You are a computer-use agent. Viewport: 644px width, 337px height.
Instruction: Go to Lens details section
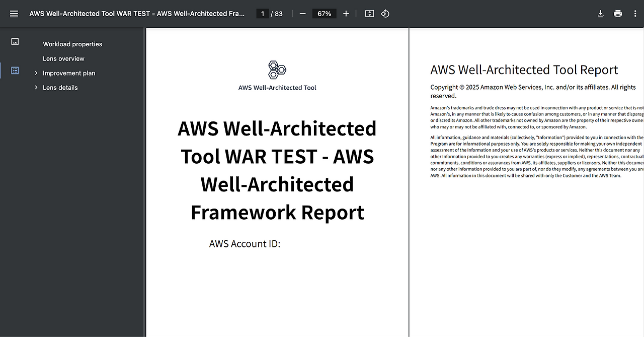click(60, 88)
